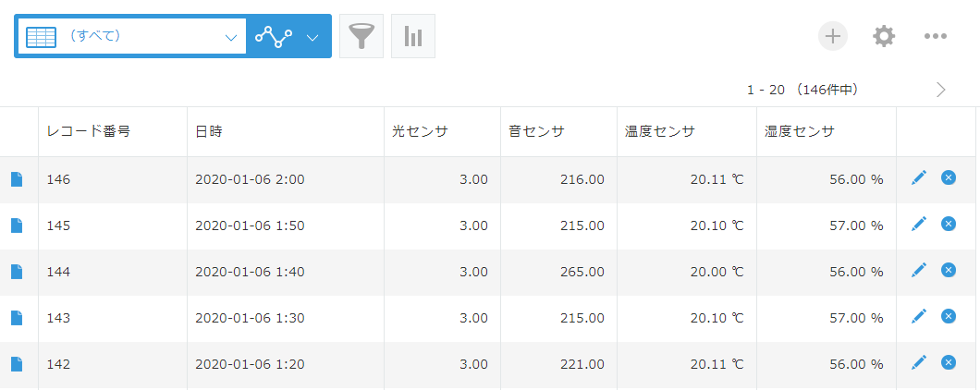Image resolution: width=980 pixels, height=390 pixels.
Task: Edit record 146 with pencil icon
Action: coord(918,177)
